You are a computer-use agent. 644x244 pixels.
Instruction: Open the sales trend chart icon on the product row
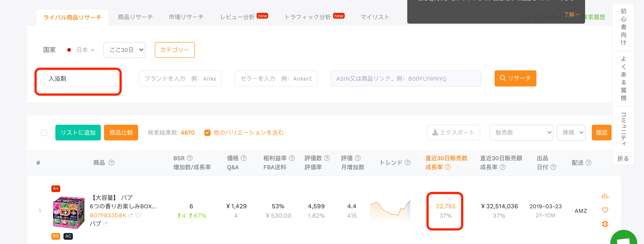(605, 196)
